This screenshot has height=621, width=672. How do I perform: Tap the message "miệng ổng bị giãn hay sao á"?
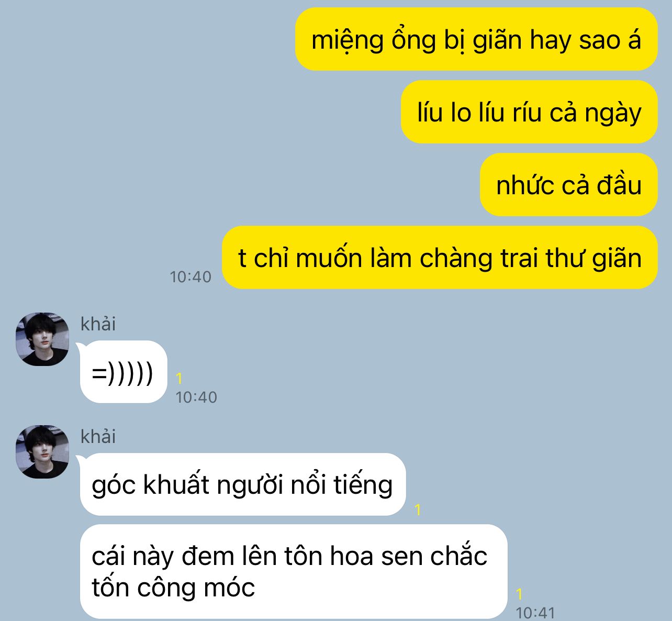coord(476,39)
